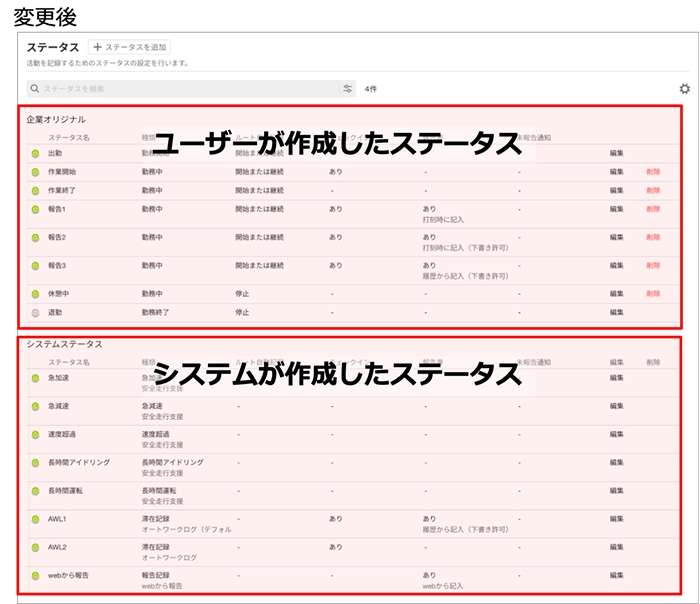Select the 休憩中 status name
This screenshot has width=700, height=604.
point(58,294)
